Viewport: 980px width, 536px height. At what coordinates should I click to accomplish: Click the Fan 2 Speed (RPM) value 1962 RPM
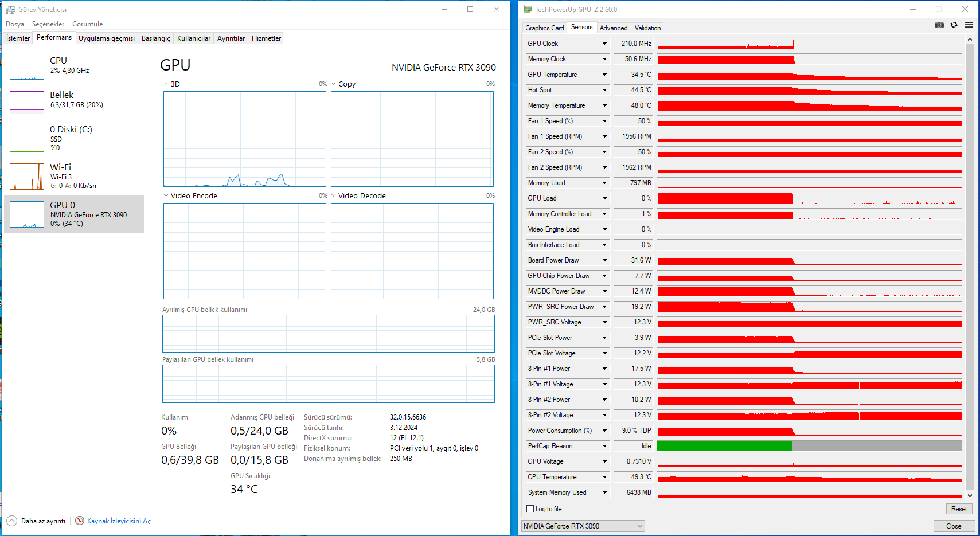point(634,167)
